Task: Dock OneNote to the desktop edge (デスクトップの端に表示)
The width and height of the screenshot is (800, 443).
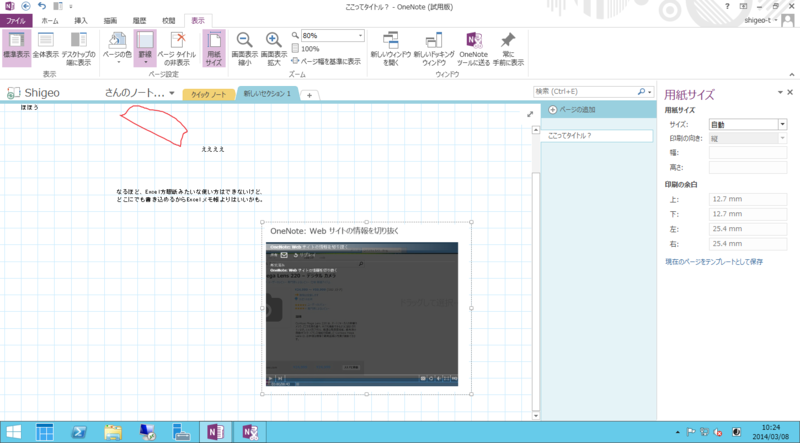Action: (x=79, y=48)
